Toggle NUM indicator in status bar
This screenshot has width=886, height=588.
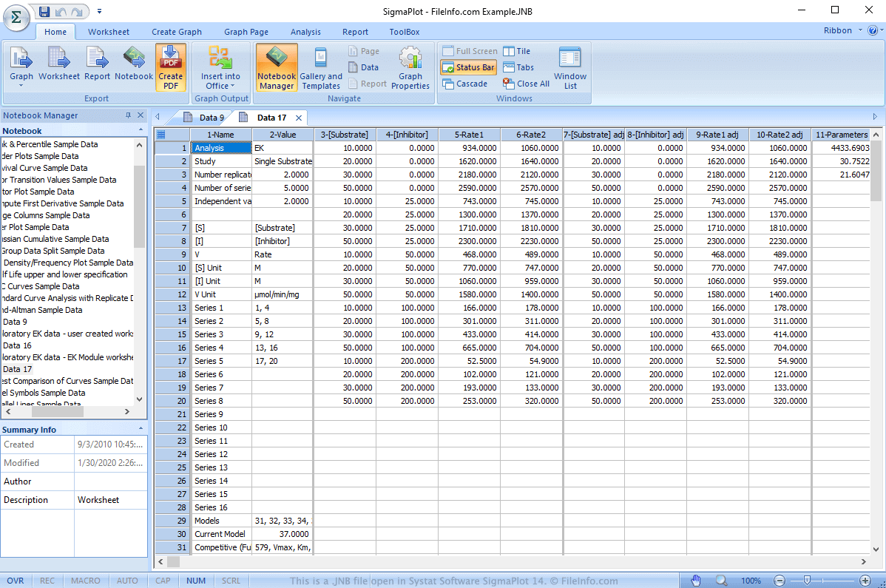tap(196, 581)
